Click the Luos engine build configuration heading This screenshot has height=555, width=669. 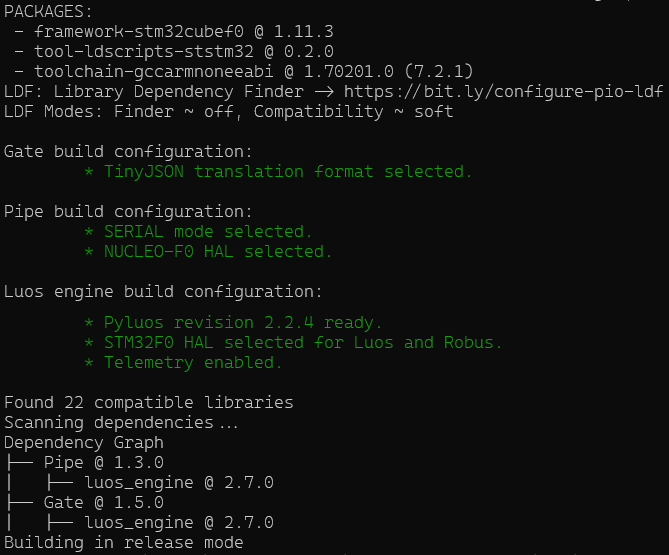[x=163, y=292]
